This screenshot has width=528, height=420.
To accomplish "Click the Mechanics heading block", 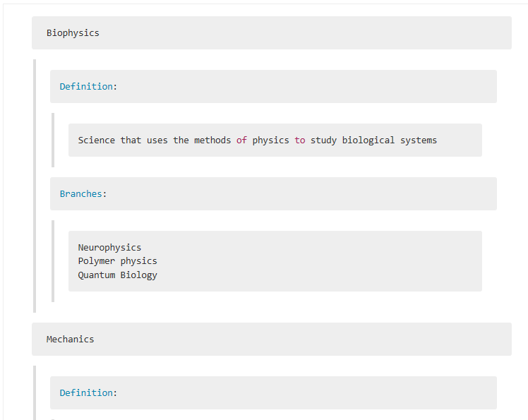I will pyautogui.click(x=271, y=339).
